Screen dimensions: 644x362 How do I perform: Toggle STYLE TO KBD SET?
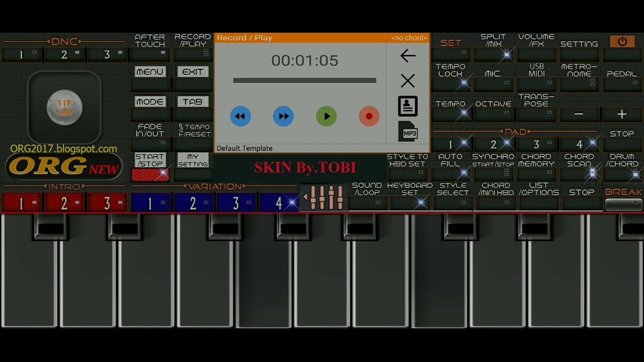(x=408, y=174)
